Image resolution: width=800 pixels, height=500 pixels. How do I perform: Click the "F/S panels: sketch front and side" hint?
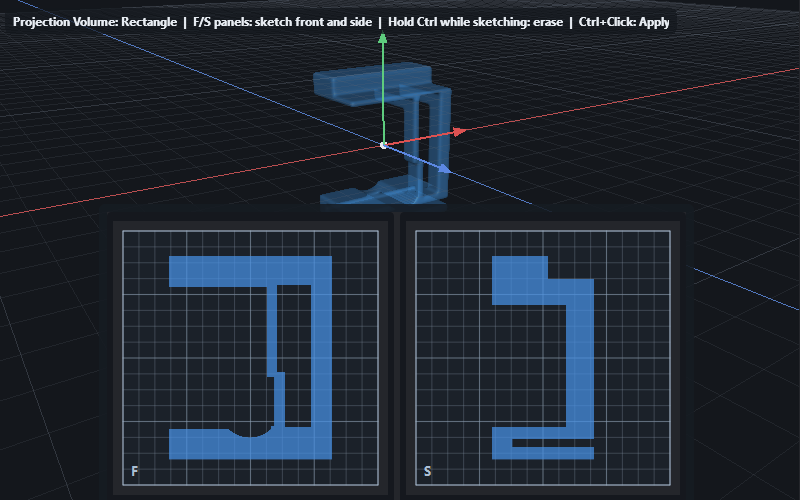[282, 22]
